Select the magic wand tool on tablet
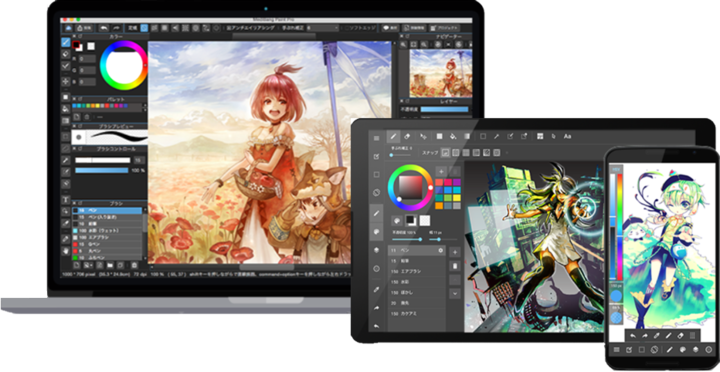The width and height of the screenshot is (720, 372). pyautogui.click(x=496, y=136)
